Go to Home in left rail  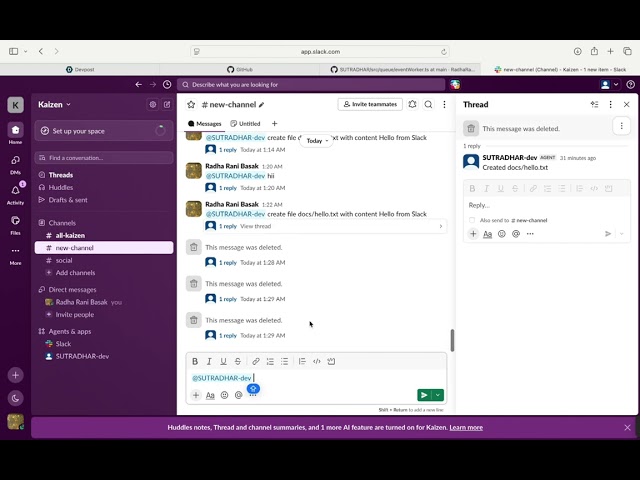tap(16, 134)
